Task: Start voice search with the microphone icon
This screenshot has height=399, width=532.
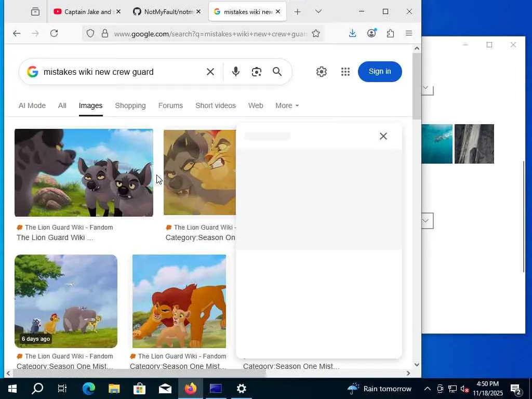Action: [x=236, y=72]
